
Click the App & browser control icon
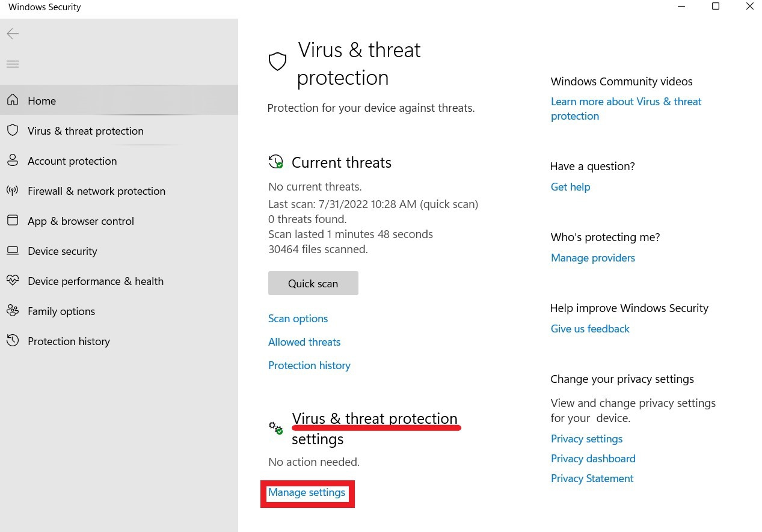tap(13, 221)
